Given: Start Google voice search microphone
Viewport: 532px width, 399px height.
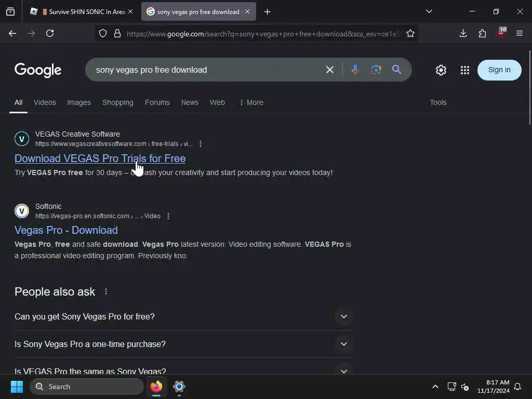Looking at the screenshot, I should coord(355,70).
